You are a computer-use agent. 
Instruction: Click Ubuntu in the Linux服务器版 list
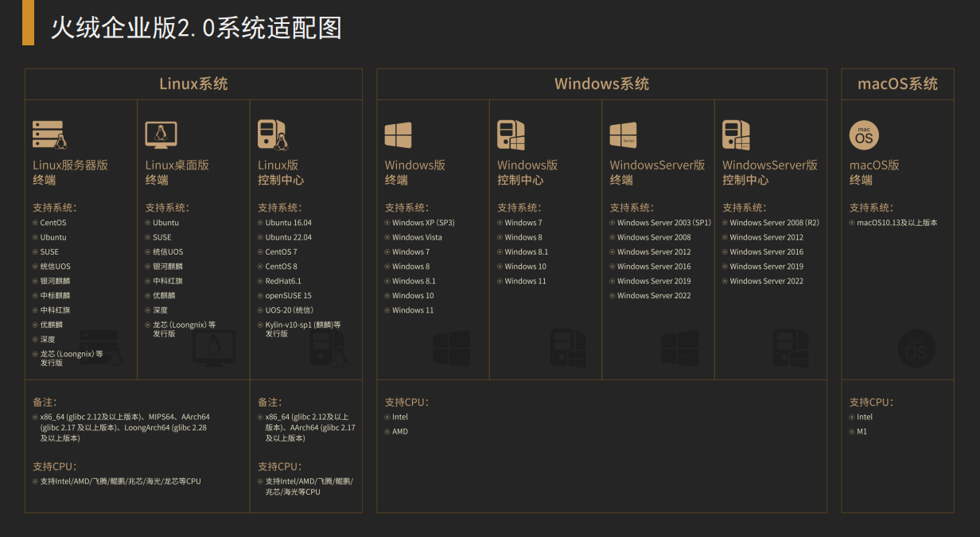click(53, 237)
